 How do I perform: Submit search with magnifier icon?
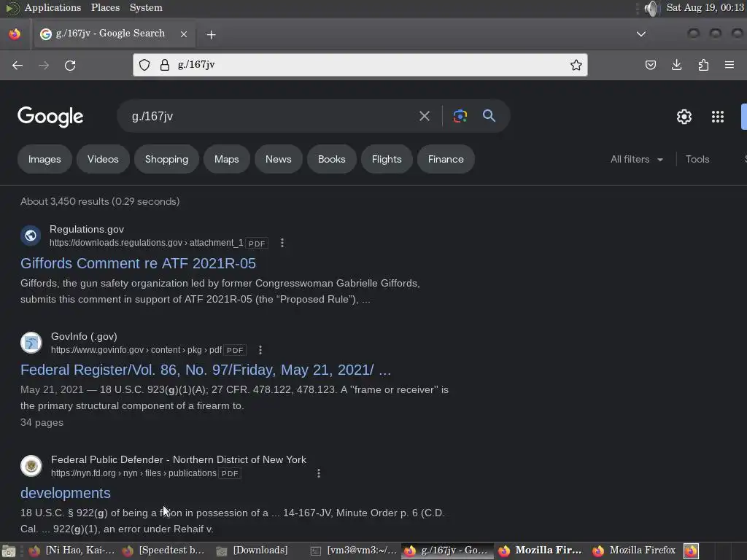pos(489,116)
